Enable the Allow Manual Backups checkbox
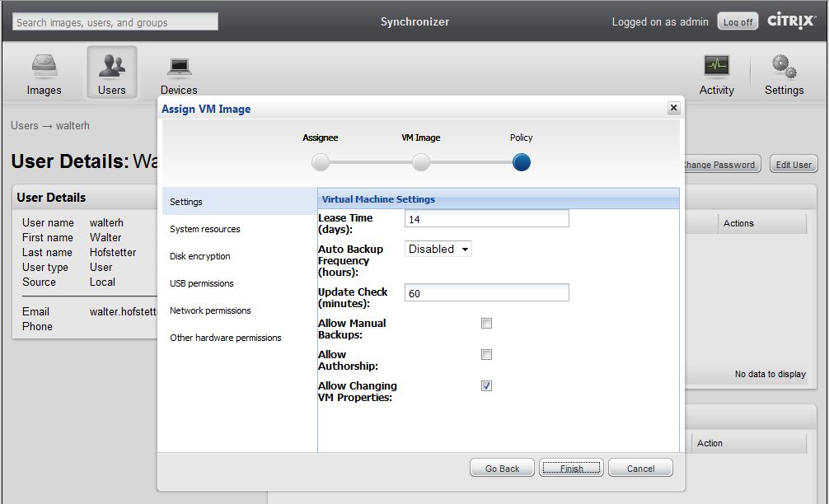 [486, 324]
